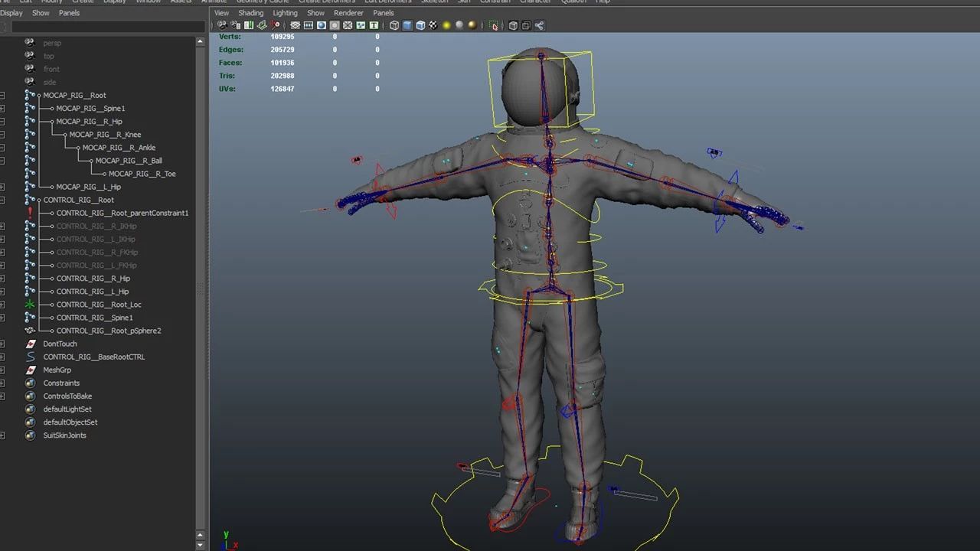Image resolution: width=980 pixels, height=551 pixels.
Task: Select CONTROL_RIG__Root_pSphere2 node
Action: pos(109,331)
